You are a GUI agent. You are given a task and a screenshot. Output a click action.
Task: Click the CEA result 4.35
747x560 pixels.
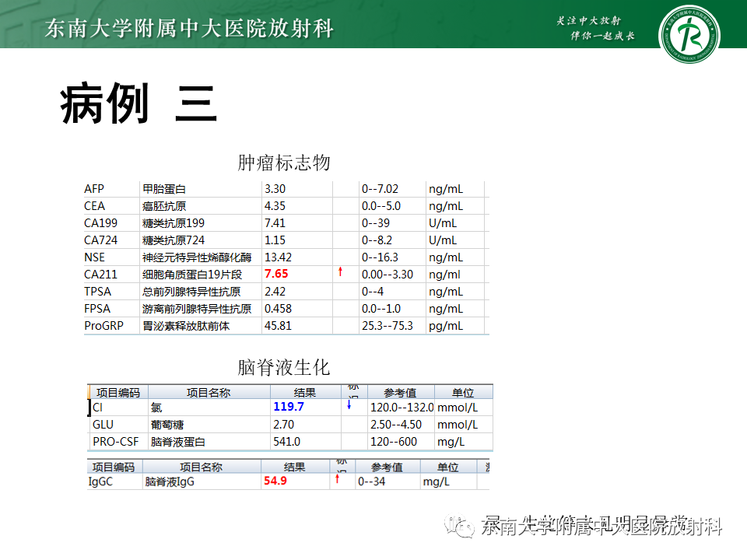click(275, 206)
